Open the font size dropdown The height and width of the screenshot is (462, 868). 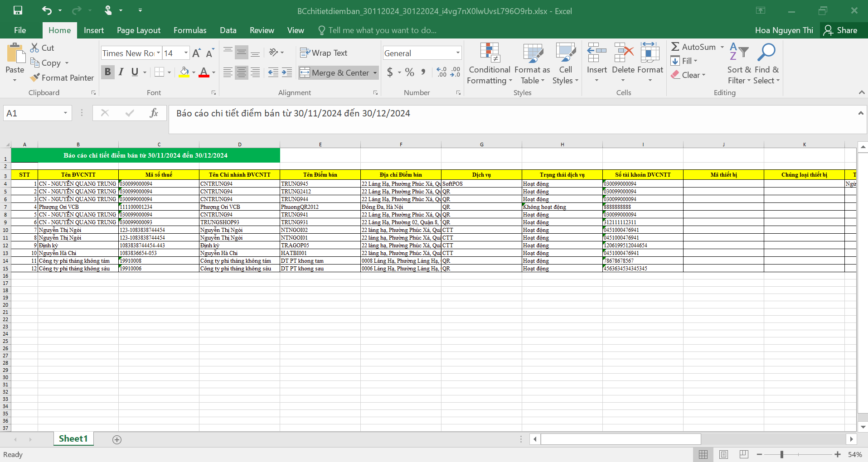[x=186, y=53]
